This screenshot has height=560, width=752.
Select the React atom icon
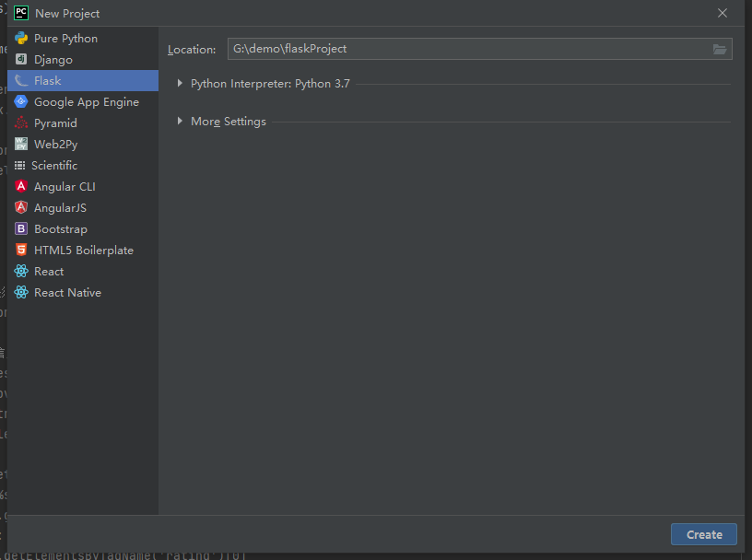tap(21, 271)
